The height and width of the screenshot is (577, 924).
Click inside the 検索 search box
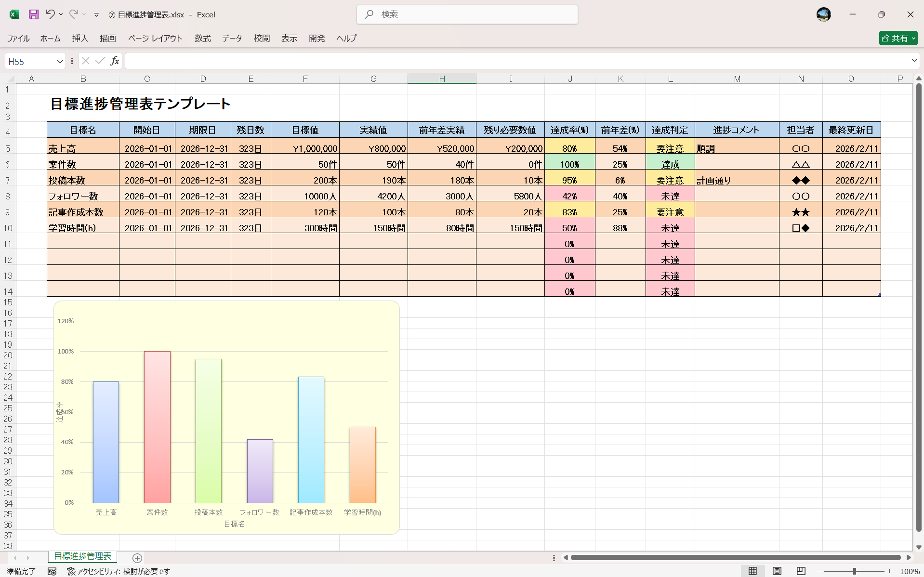pyautogui.click(x=467, y=14)
